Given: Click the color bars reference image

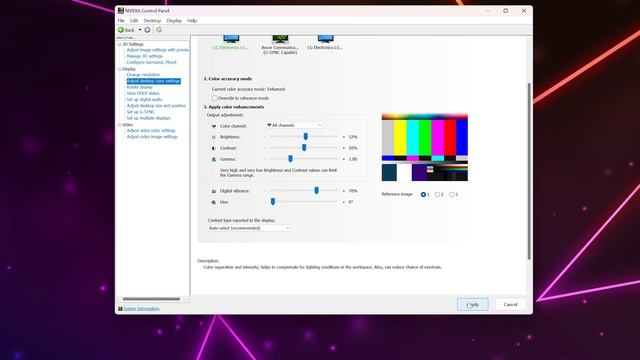Looking at the screenshot, I should [x=425, y=147].
